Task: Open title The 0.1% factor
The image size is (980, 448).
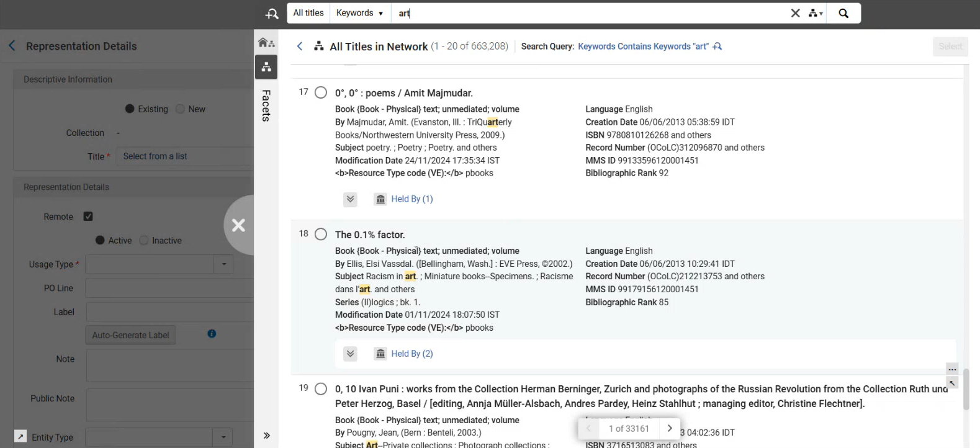Action: pyautogui.click(x=370, y=235)
